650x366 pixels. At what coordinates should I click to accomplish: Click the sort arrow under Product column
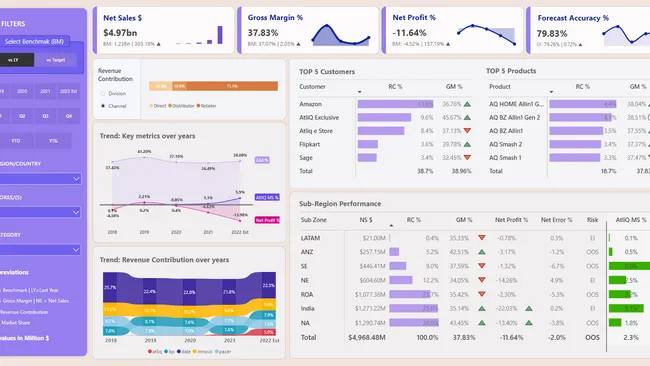[551, 92]
